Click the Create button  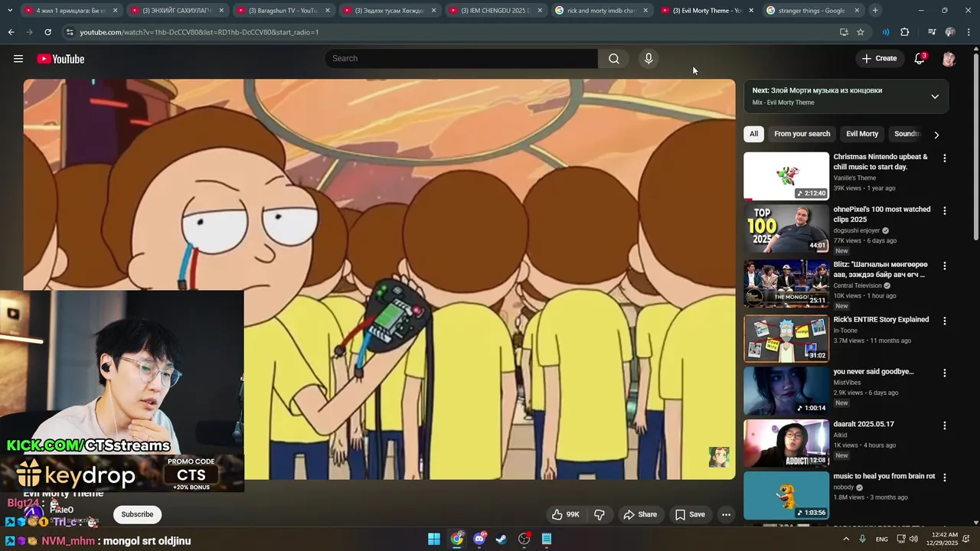(x=879, y=59)
